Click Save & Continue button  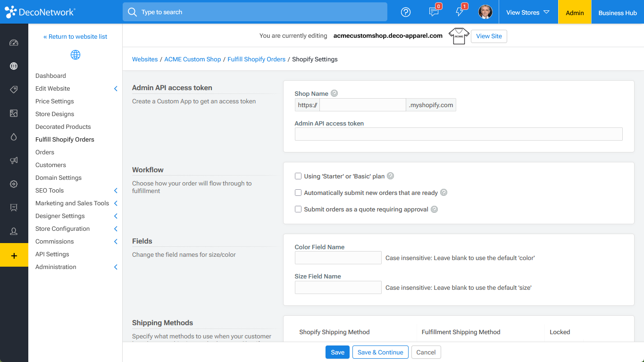pos(380,352)
